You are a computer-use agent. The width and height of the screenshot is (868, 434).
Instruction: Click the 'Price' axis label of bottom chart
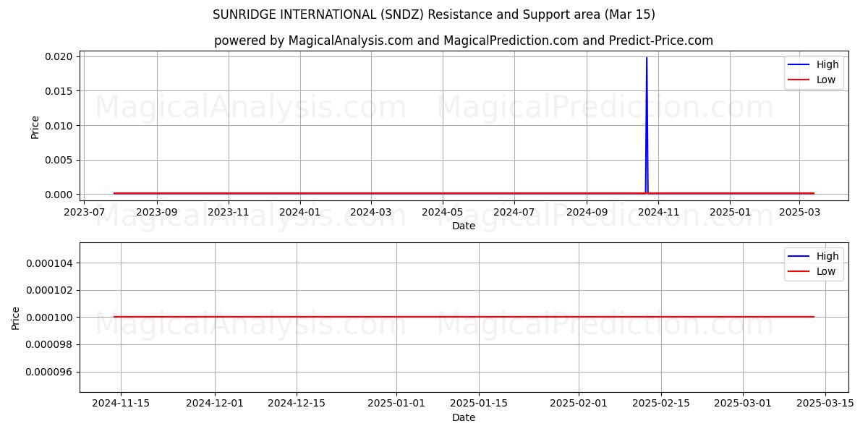tap(16, 318)
